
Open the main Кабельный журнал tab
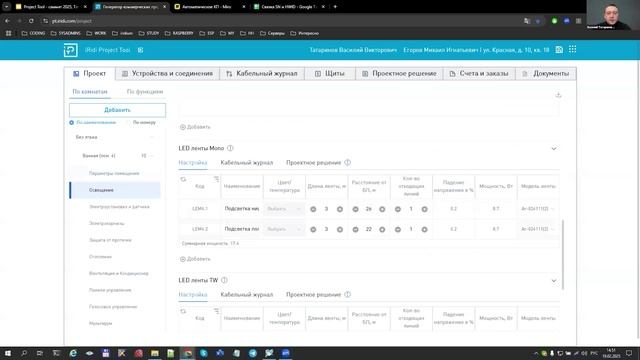[262, 73]
